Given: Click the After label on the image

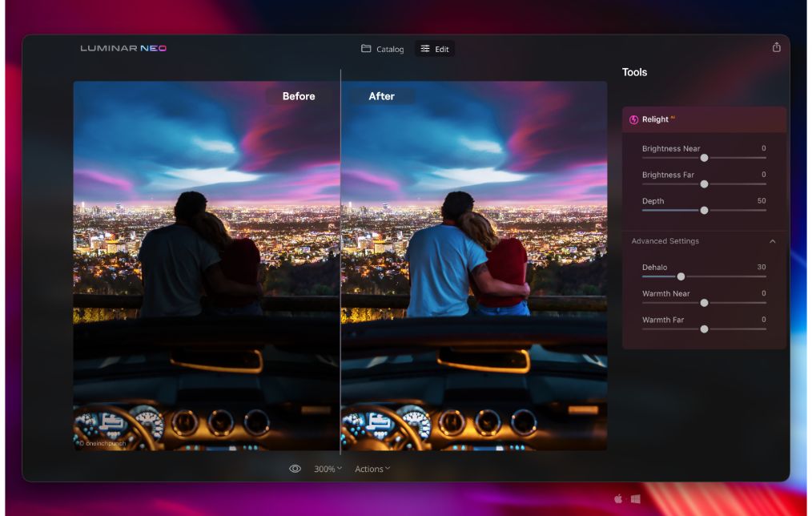Looking at the screenshot, I should point(381,96).
